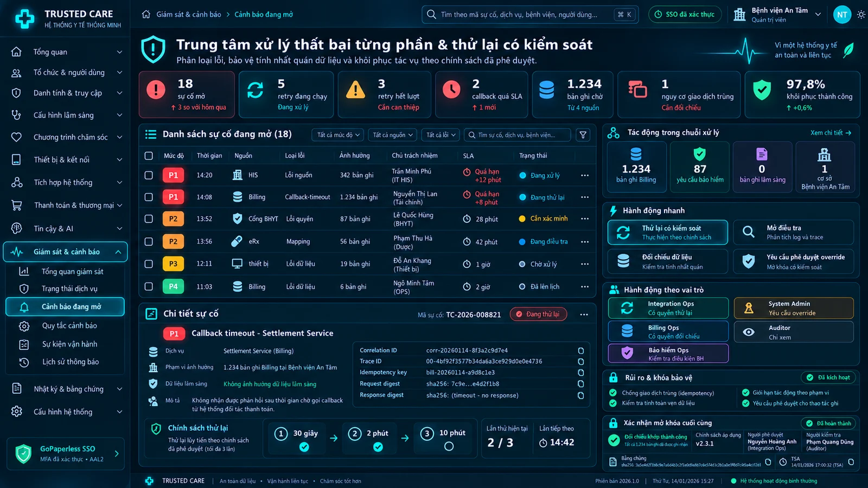Open the 1.234 bản ghi Billing impact card
Image resolution: width=868 pixels, height=488 pixels.
636,168
